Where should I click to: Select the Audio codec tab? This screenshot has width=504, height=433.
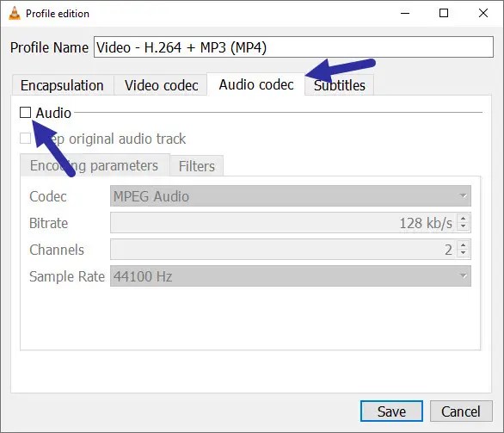click(x=255, y=84)
